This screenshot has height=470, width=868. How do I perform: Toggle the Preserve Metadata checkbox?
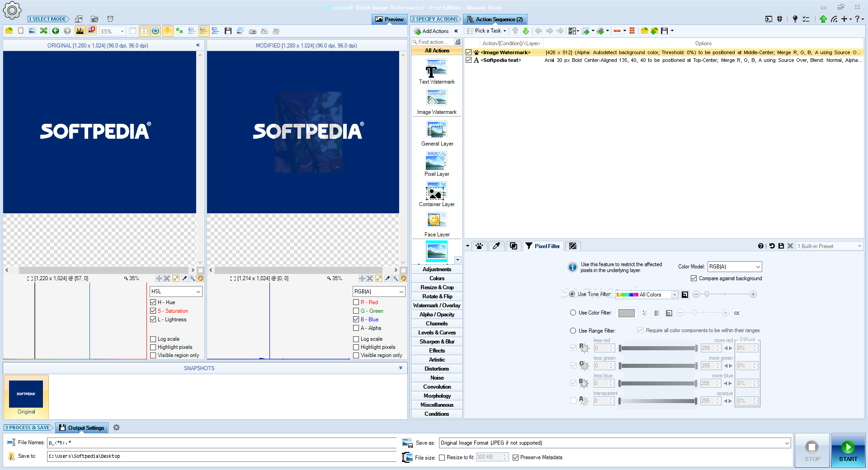tap(516, 457)
